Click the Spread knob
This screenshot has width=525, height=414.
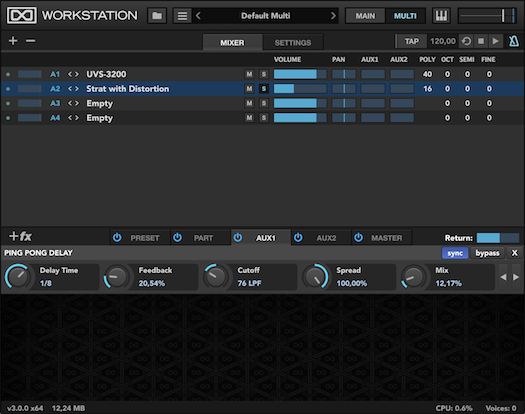pyautogui.click(x=315, y=277)
